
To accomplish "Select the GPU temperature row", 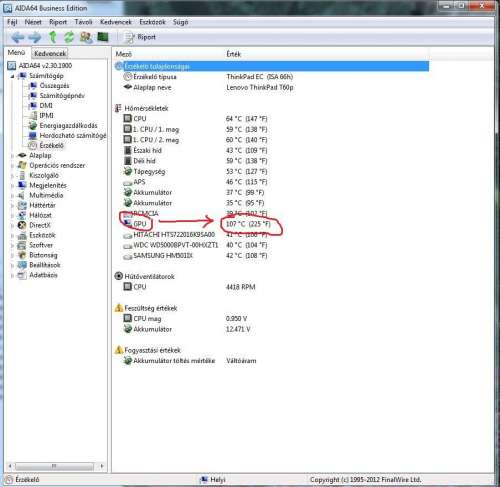I will (x=271, y=224).
